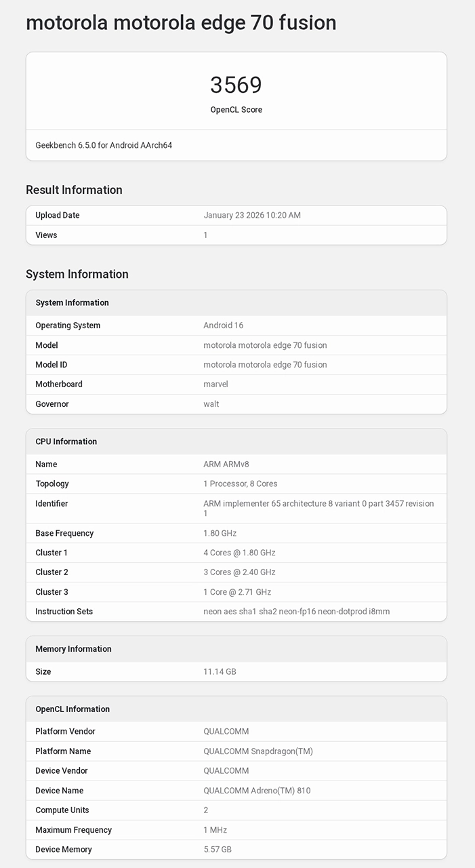This screenshot has height=868, width=475.
Task: Select the Upload Date value January 23 2026
Action: [x=251, y=215]
